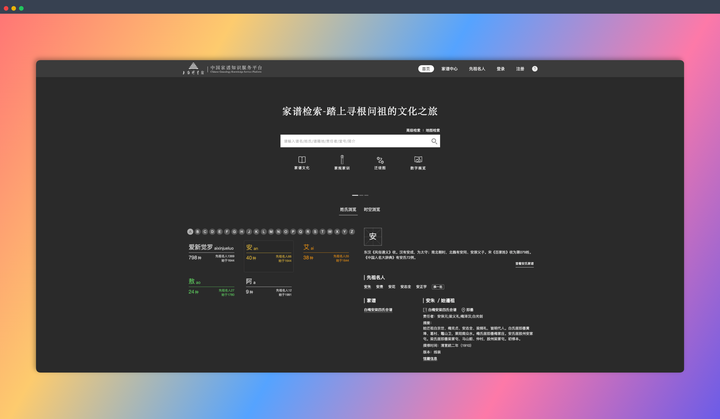The image size is (720, 419).
Task: Click the 地图检索 link above search box
Action: pos(433,130)
